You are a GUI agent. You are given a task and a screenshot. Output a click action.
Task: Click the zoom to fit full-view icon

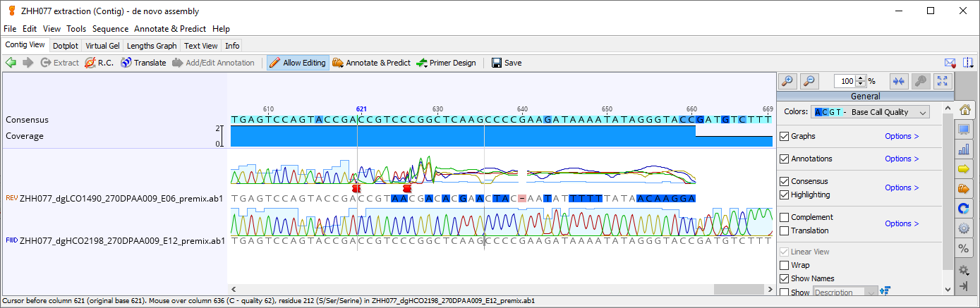click(x=943, y=81)
